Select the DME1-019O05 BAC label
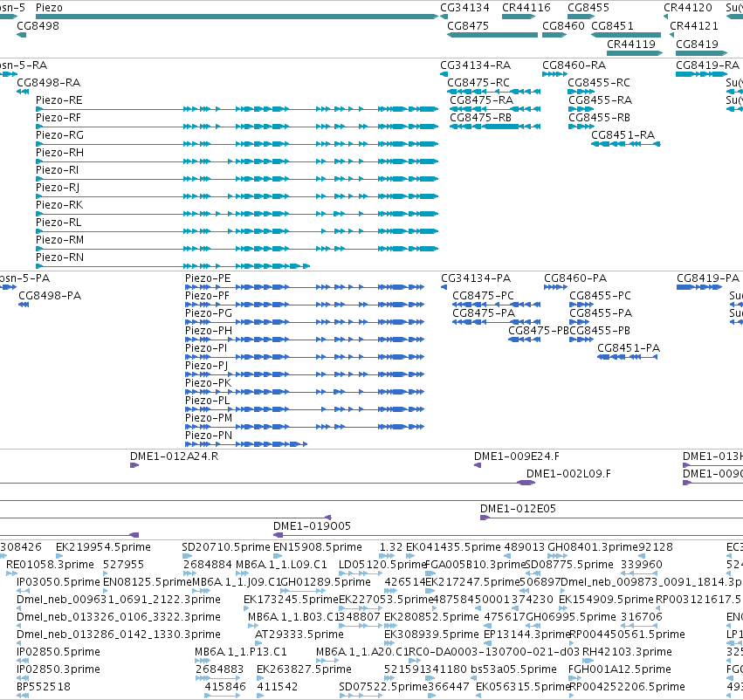This screenshot has width=743, height=700. [313, 526]
